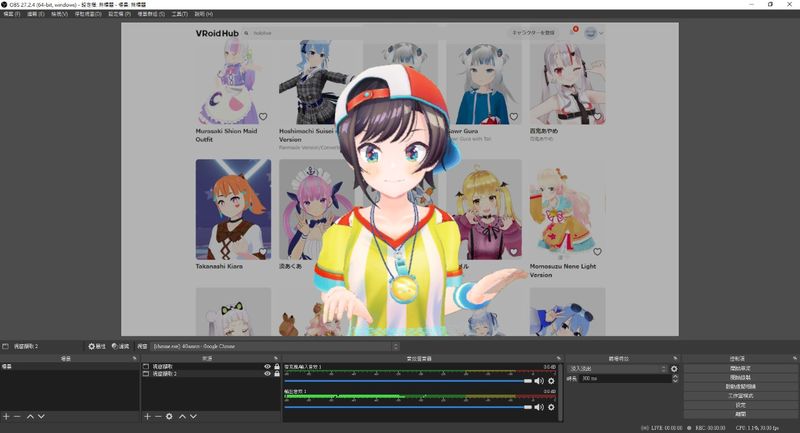Toggle 工作室模式 studio mode

740,396
